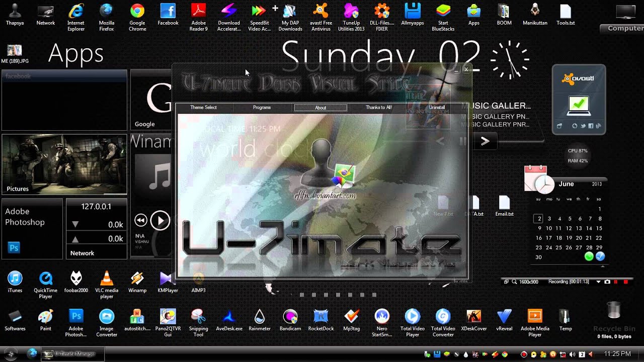Click the efxfn.deviantart.com link

(x=325, y=196)
